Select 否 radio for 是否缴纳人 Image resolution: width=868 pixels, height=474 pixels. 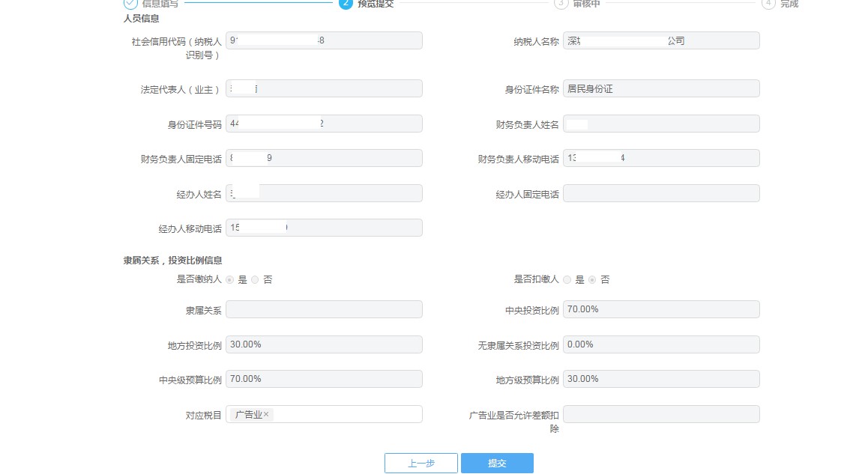pos(255,279)
